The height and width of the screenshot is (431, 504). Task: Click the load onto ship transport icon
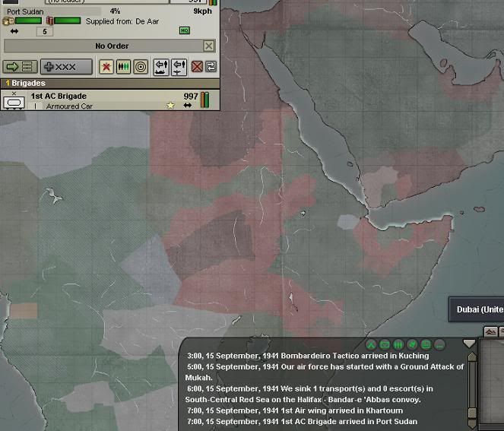coord(161,67)
